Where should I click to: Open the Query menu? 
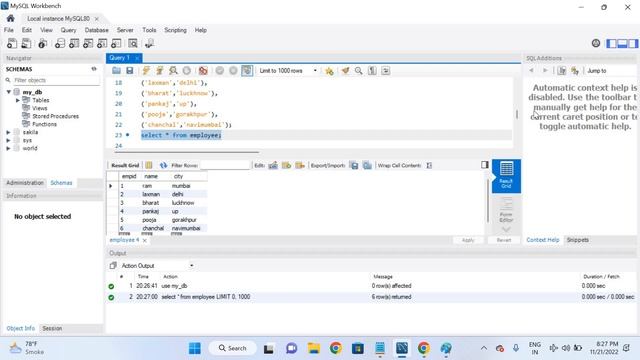click(68, 30)
